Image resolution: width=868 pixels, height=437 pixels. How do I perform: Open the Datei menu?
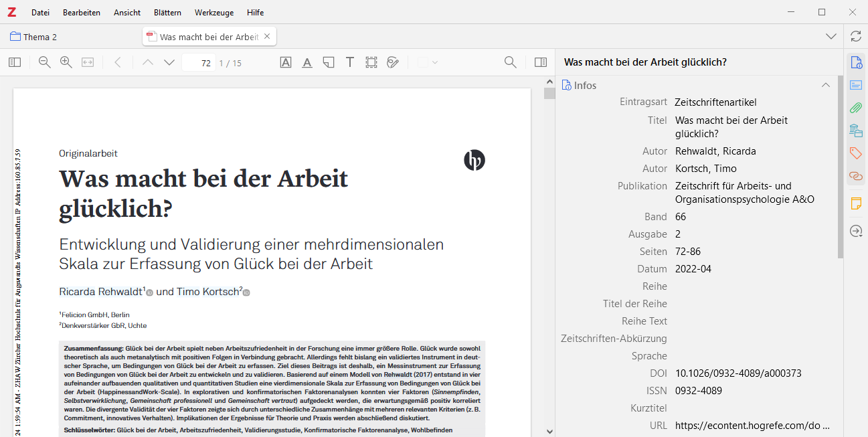[x=40, y=13]
